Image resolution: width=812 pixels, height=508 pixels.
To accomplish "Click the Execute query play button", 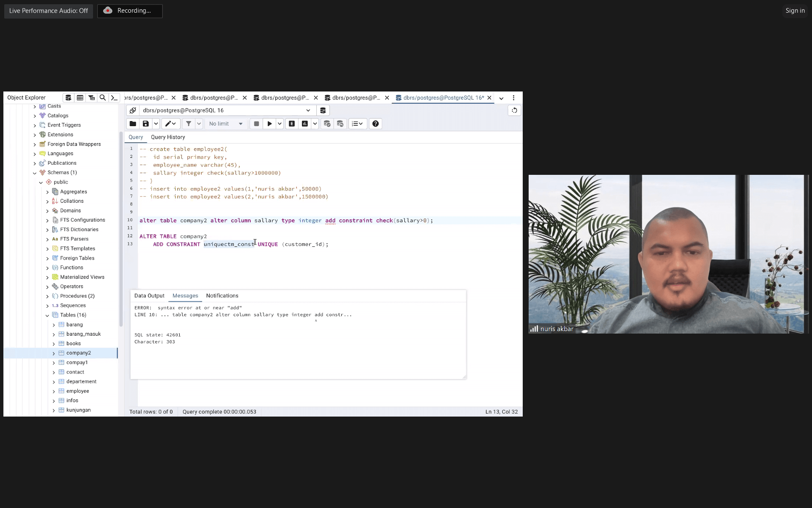I will tap(269, 124).
